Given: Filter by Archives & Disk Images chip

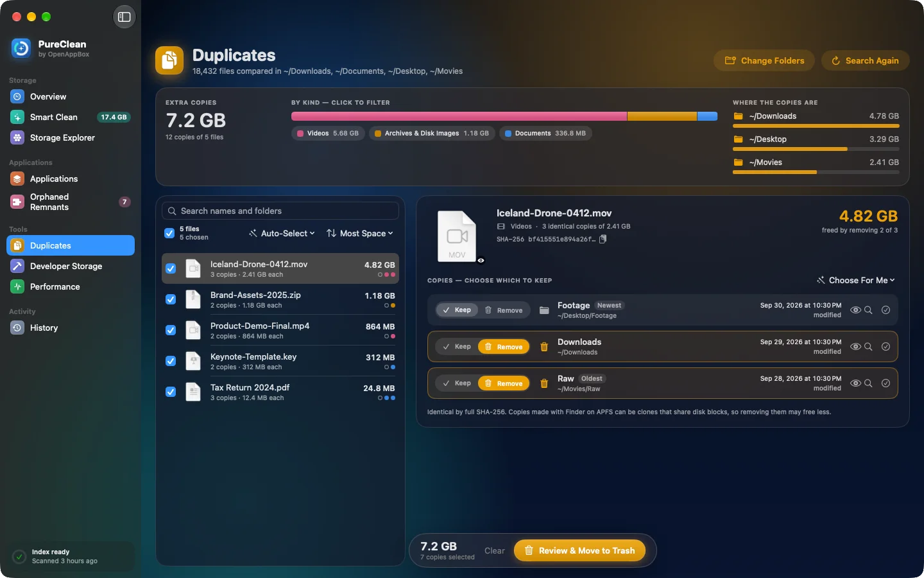Looking at the screenshot, I should pos(432,134).
